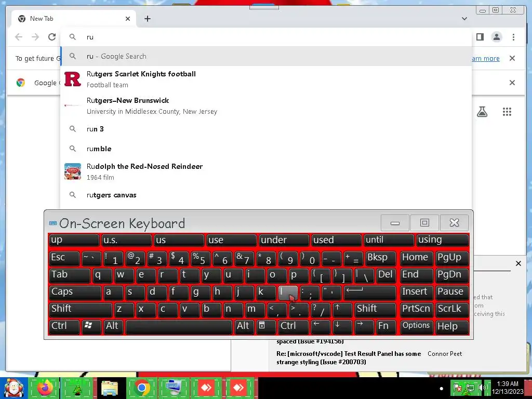The image size is (532, 399).
Task: Pick word prediction 'until' on keyboard
Action: tap(389, 240)
